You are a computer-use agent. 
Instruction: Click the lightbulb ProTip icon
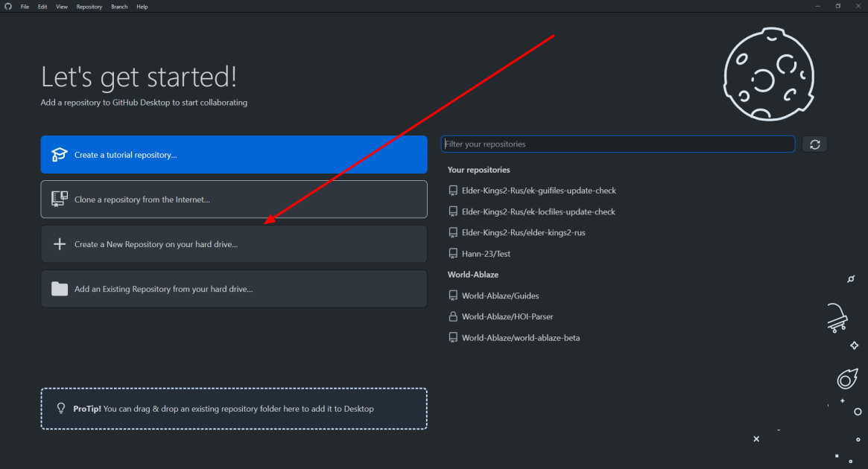(61, 408)
